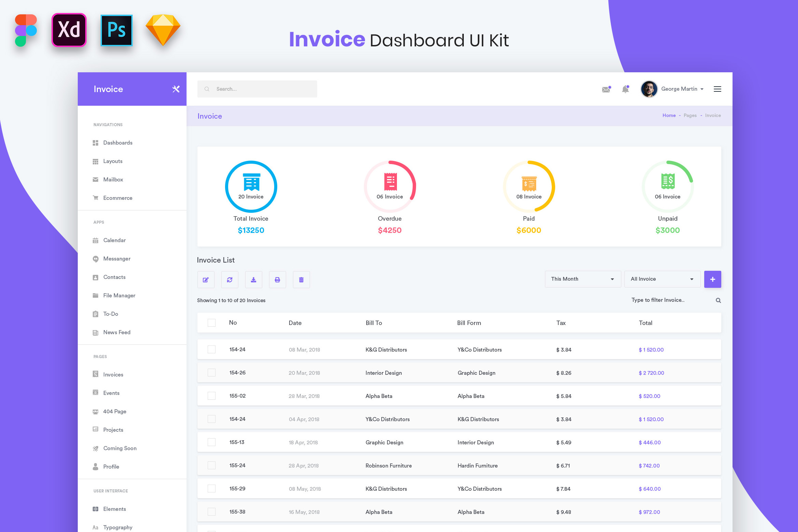The height and width of the screenshot is (532, 798).
Task: Click the purple add invoice plus button
Action: pyautogui.click(x=712, y=279)
